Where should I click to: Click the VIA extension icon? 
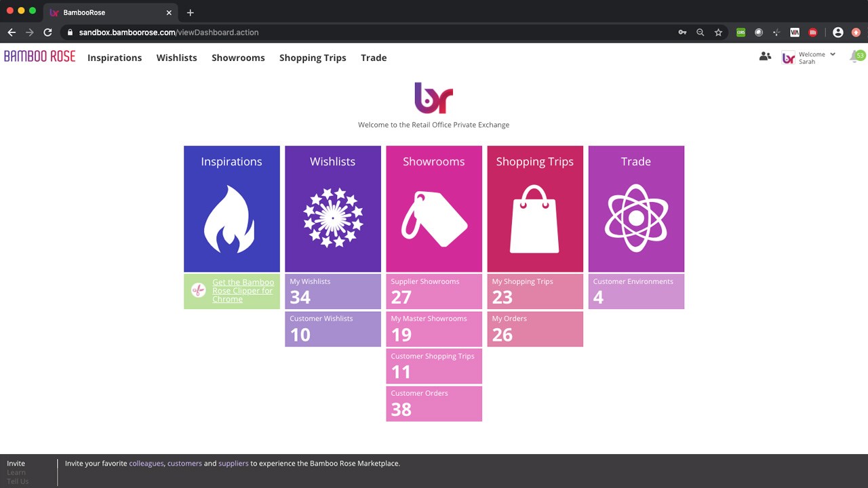pyautogui.click(x=795, y=32)
